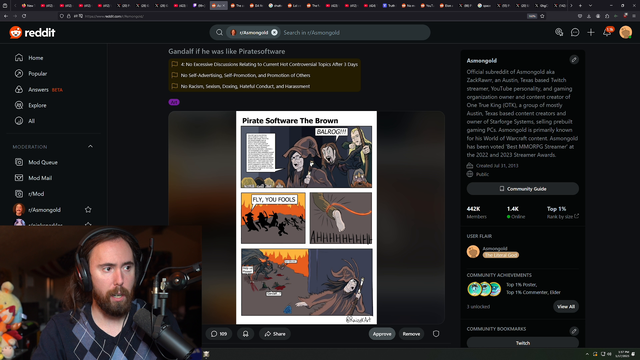Screen dimensions: 640x360
Task: Remove the post
Action: [x=411, y=334]
